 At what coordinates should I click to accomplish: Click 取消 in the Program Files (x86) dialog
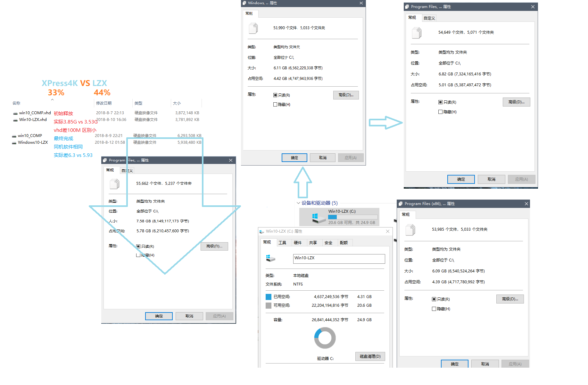(485, 364)
